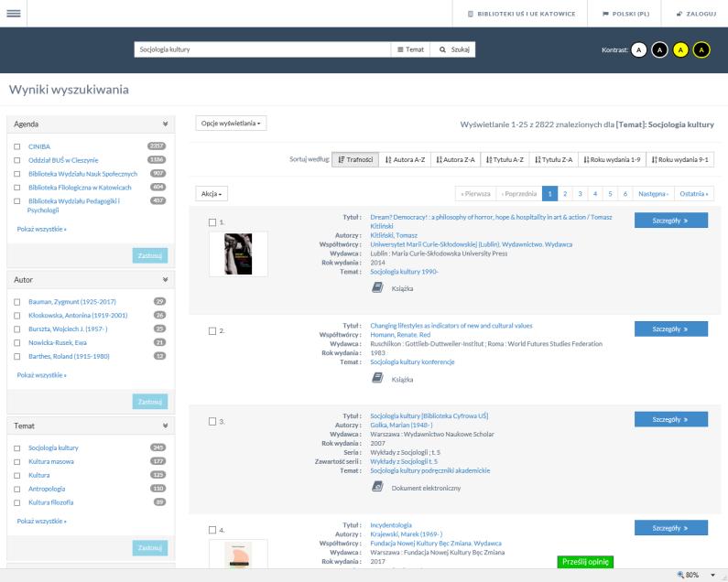Check Bauman, Zygmunt author filter
The height and width of the screenshot is (582, 728).
coord(17,302)
